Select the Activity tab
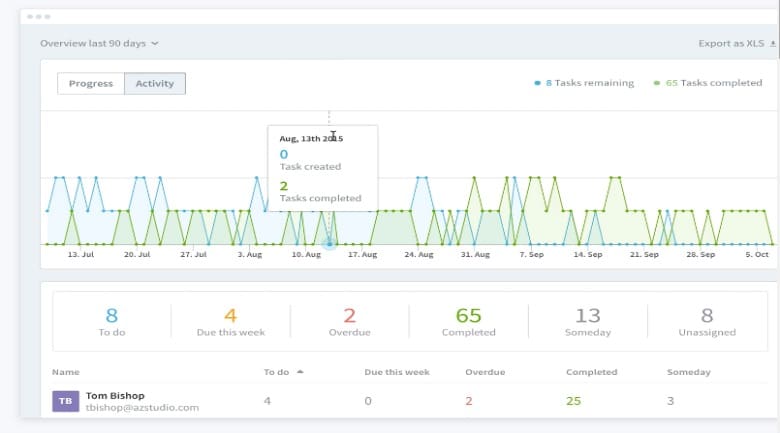This screenshot has height=433, width=780. (154, 83)
